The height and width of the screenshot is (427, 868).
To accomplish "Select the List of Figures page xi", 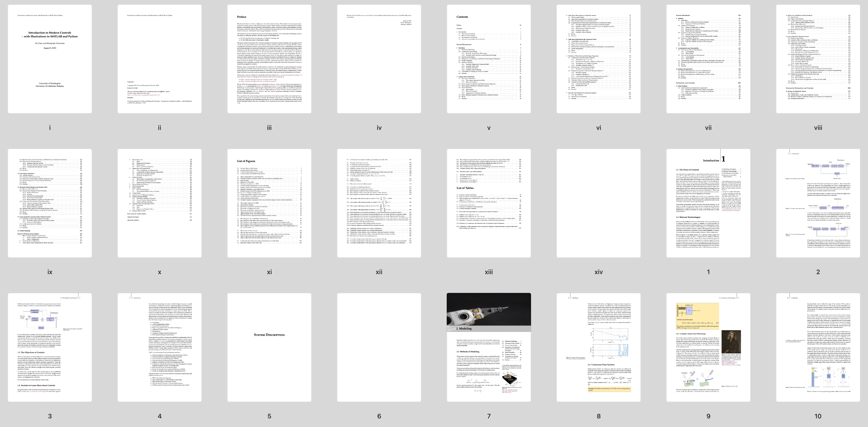I will 269,203.
